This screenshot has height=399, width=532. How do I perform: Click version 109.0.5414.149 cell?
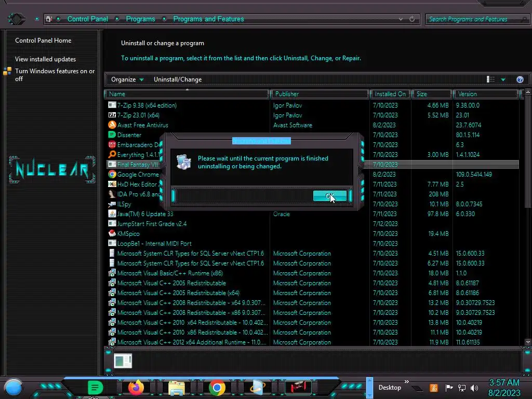(474, 174)
